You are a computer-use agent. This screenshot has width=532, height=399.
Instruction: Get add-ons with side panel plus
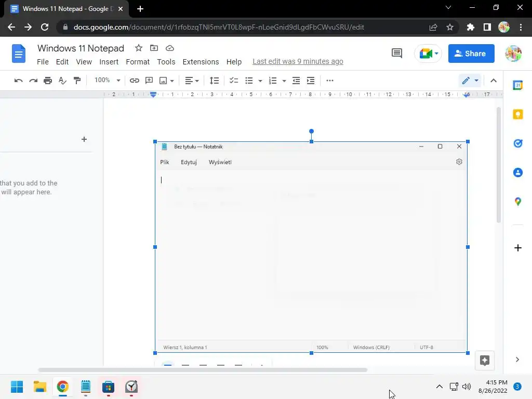[x=518, y=248]
